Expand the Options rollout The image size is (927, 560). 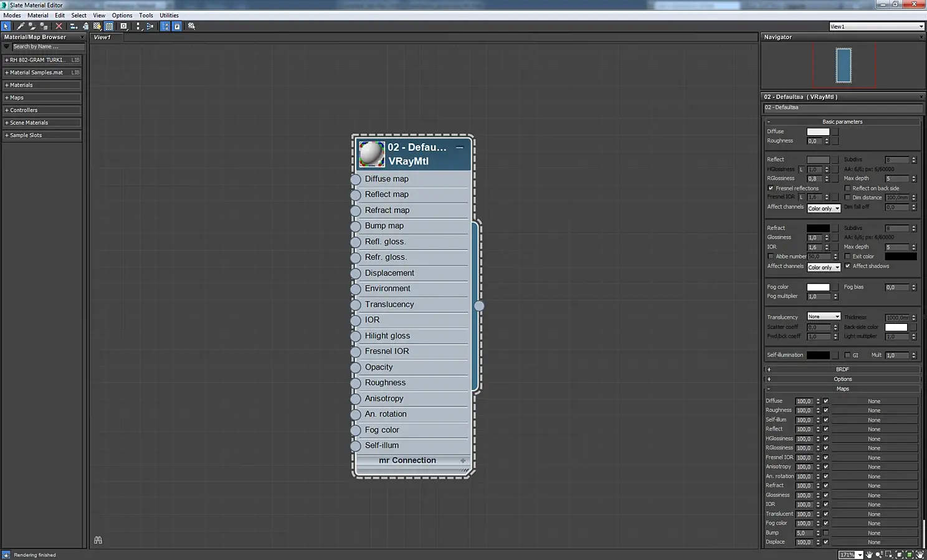coord(842,379)
